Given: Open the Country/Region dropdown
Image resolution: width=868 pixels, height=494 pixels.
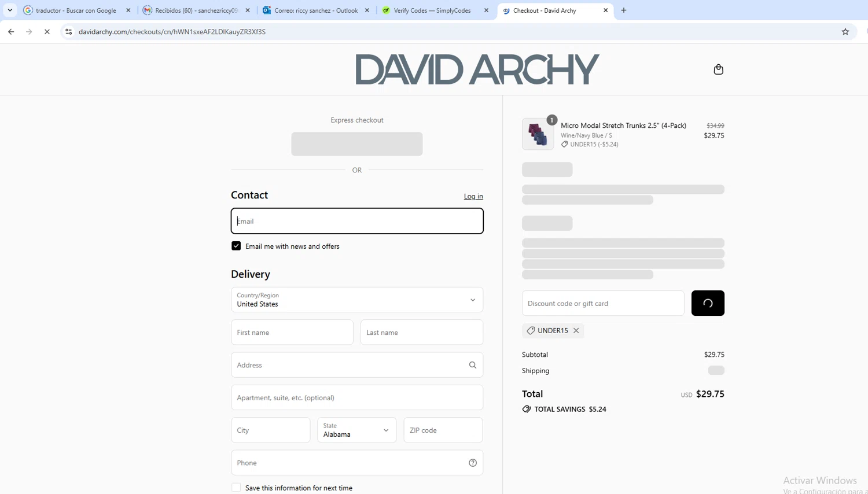Looking at the screenshot, I should 357,300.
